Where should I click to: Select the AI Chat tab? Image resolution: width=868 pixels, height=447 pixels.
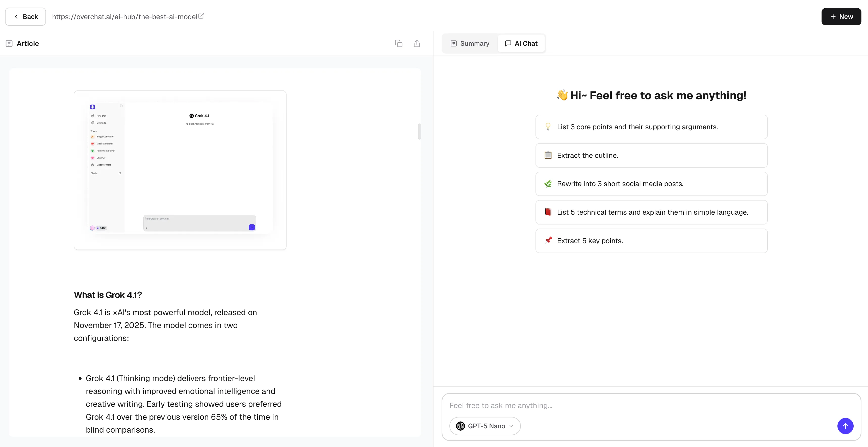(x=521, y=43)
